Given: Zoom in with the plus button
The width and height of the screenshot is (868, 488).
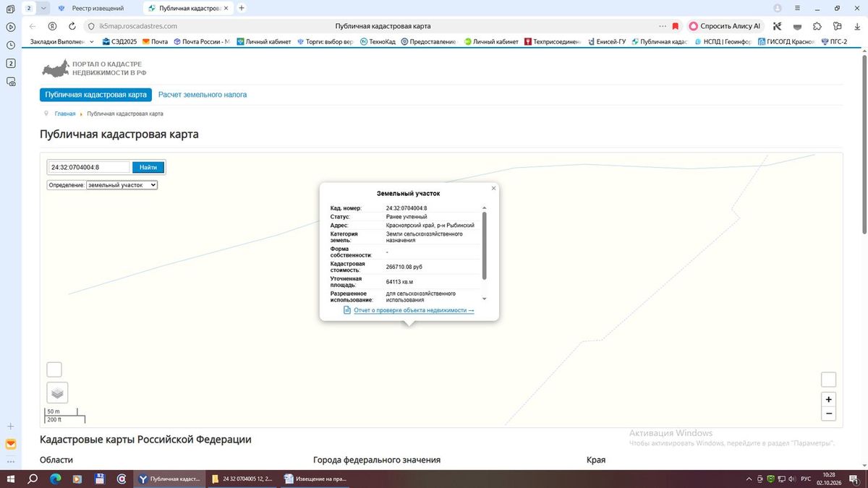Looking at the screenshot, I should (x=829, y=400).
